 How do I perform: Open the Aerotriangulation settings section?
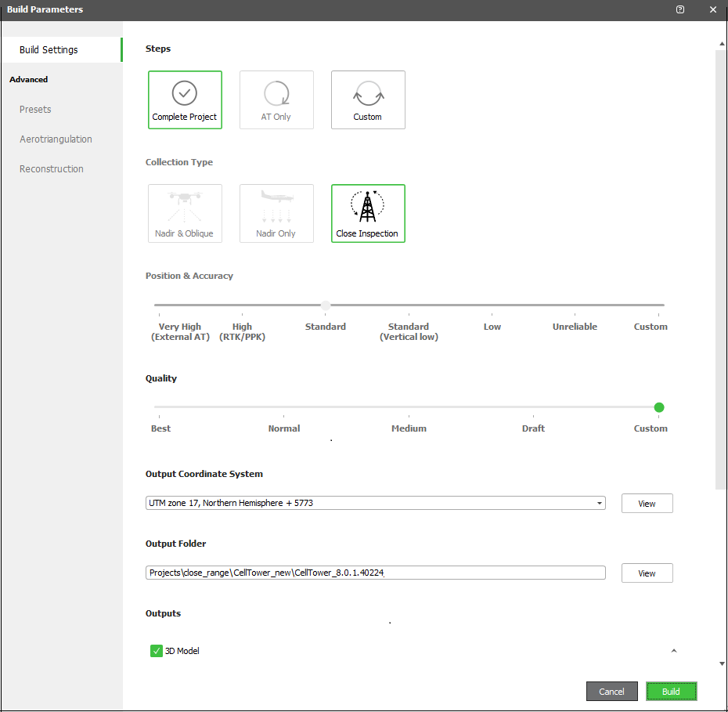coord(56,139)
